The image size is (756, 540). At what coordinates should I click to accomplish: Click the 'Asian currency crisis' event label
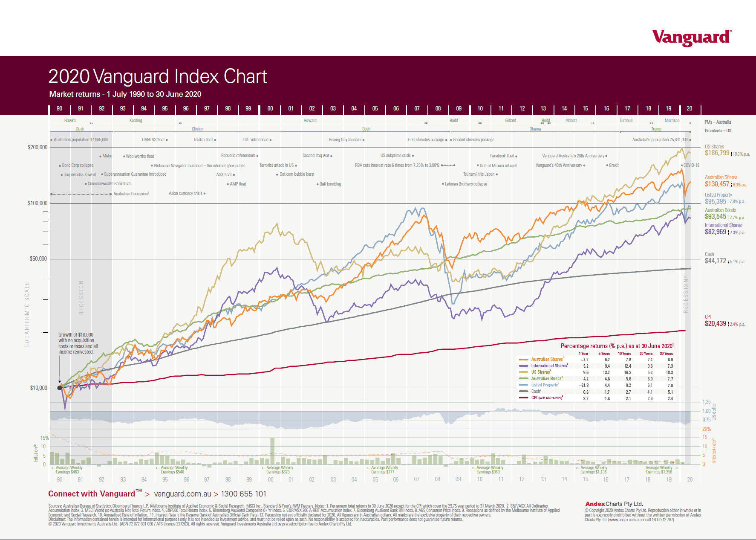185,193
